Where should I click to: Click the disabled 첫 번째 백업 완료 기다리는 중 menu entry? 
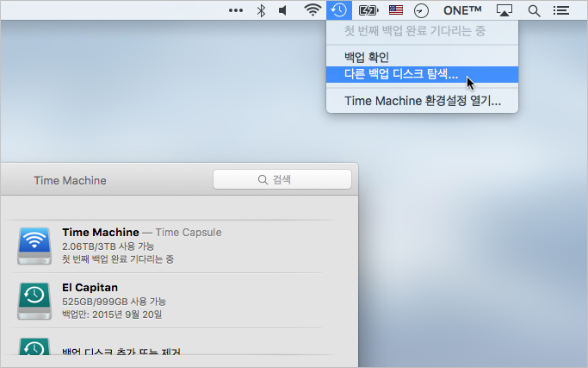click(x=422, y=31)
